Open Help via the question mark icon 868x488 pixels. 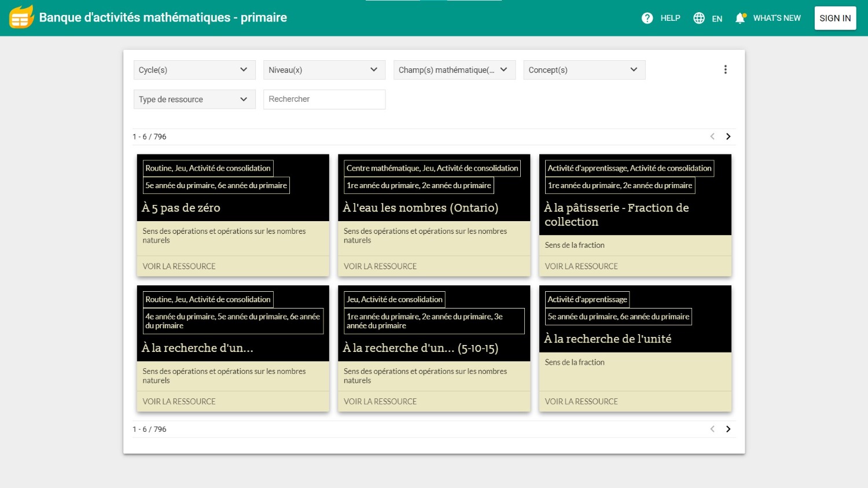coord(647,18)
